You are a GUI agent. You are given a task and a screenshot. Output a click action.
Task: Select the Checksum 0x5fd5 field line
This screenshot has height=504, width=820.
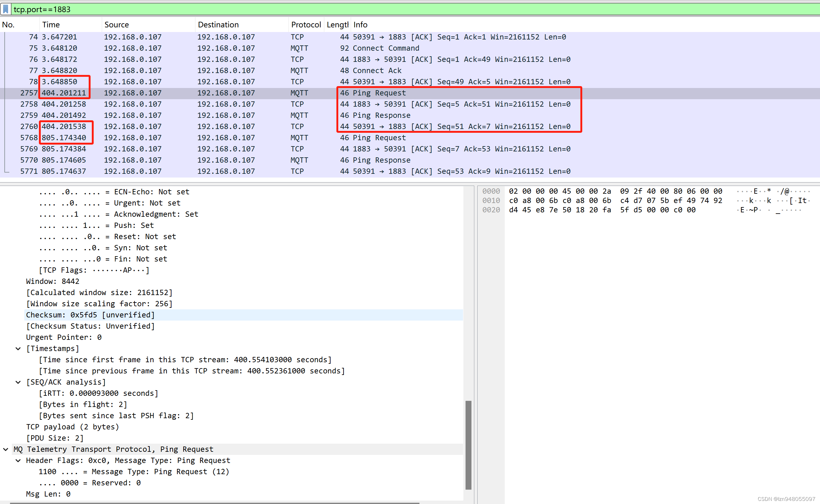[90, 315]
